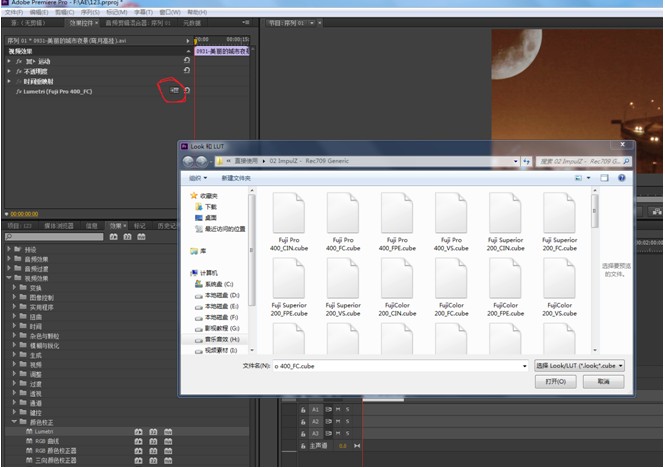Select Lumetri effect in 颜色校正 folder

pos(44,432)
